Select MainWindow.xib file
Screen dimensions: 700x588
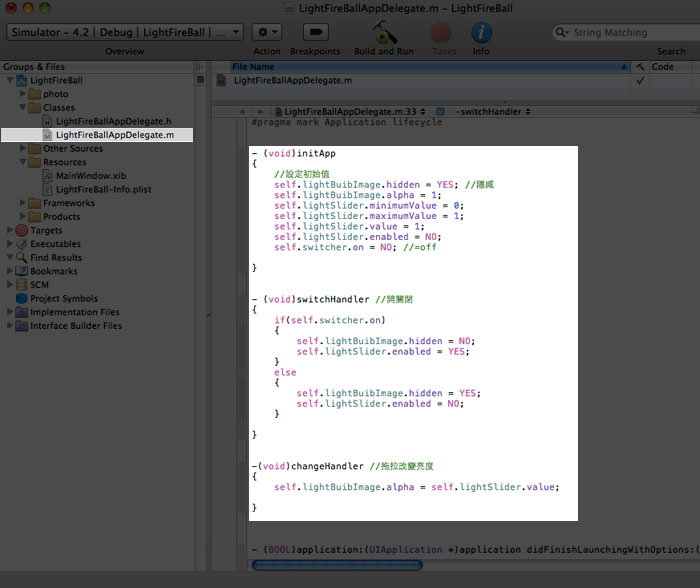[x=91, y=176]
